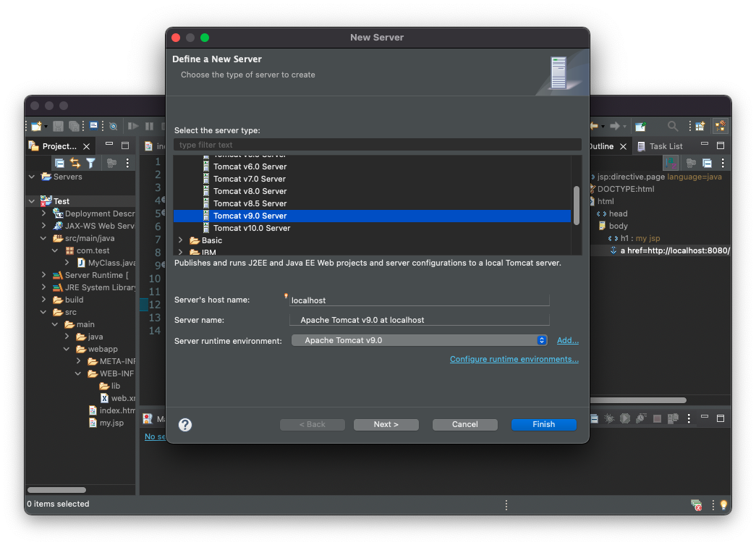This screenshot has height=545, width=756.
Task: Switch to the Project Explorer tab
Action: pos(59,146)
